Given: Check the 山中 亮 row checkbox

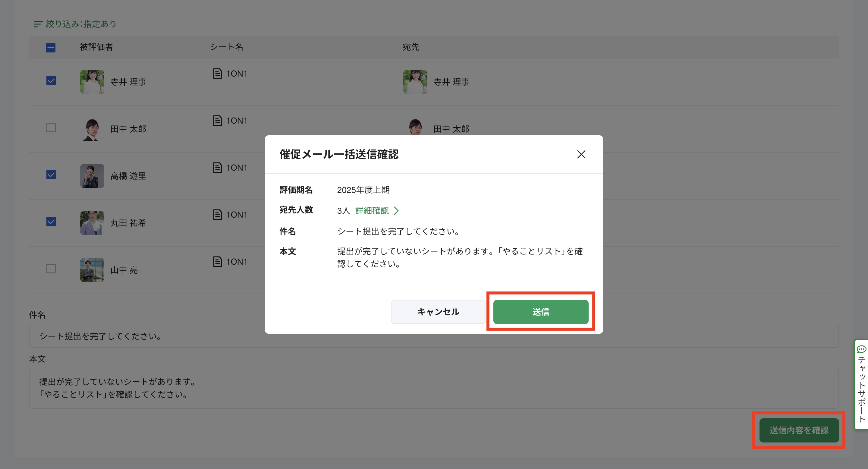Looking at the screenshot, I should [x=51, y=269].
